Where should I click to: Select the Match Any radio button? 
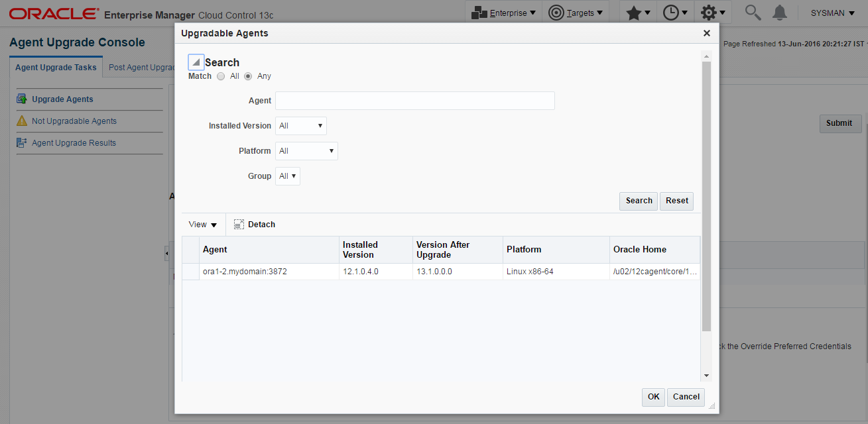248,76
